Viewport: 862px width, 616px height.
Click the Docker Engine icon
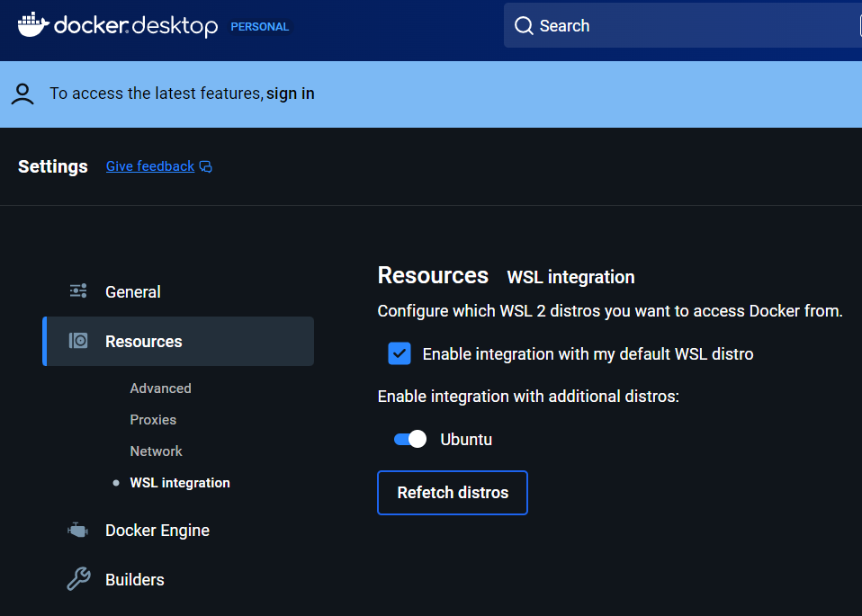coord(78,531)
